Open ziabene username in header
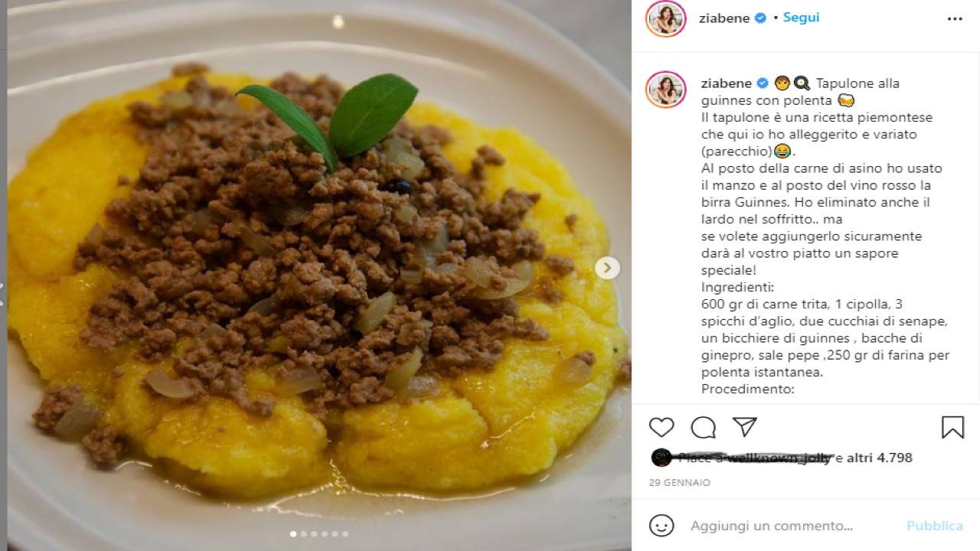The height and width of the screenshot is (551, 980). (x=724, y=18)
